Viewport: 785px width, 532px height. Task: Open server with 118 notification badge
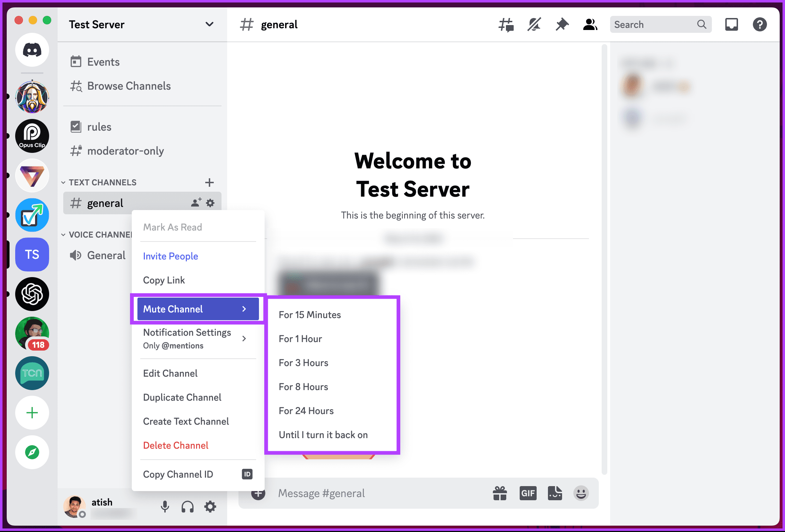[32, 334]
